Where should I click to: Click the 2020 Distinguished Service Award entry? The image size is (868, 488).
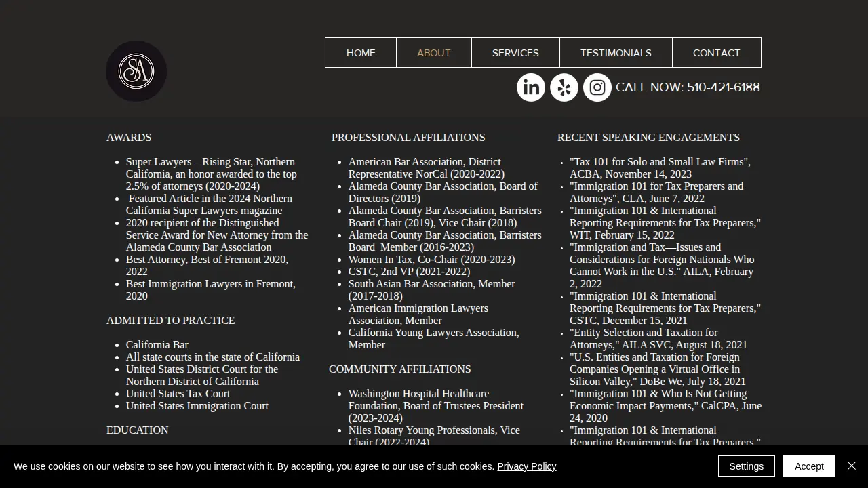point(217,235)
